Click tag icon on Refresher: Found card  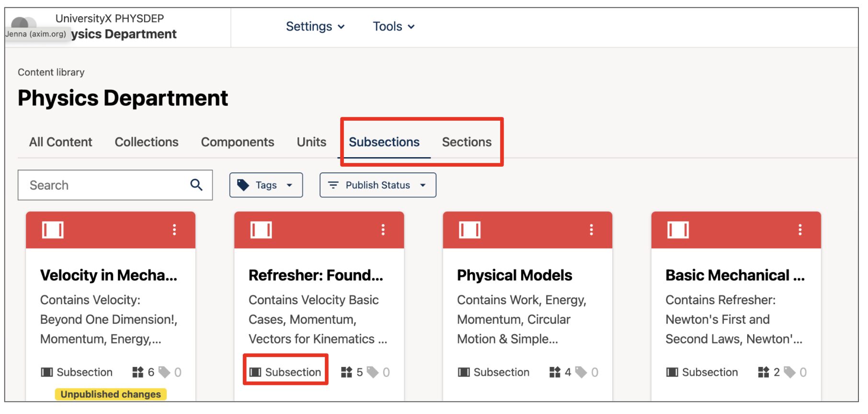(373, 372)
